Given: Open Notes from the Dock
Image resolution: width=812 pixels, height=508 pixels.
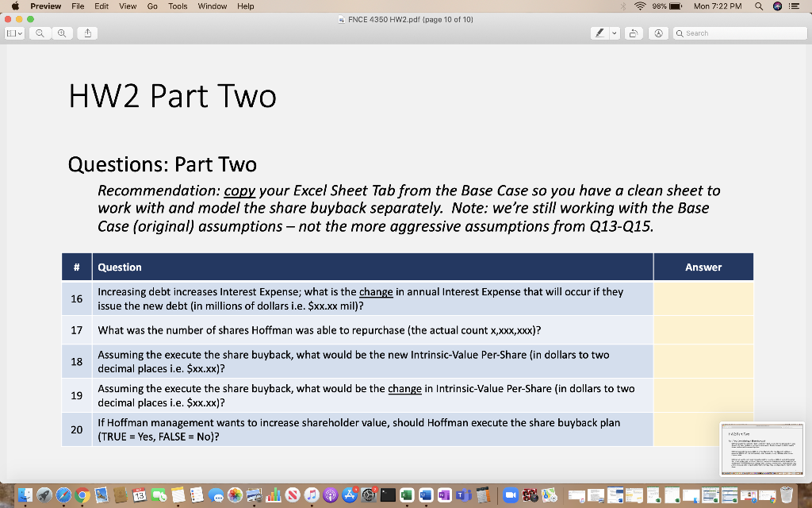Looking at the screenshot, I should pos(178,495).
